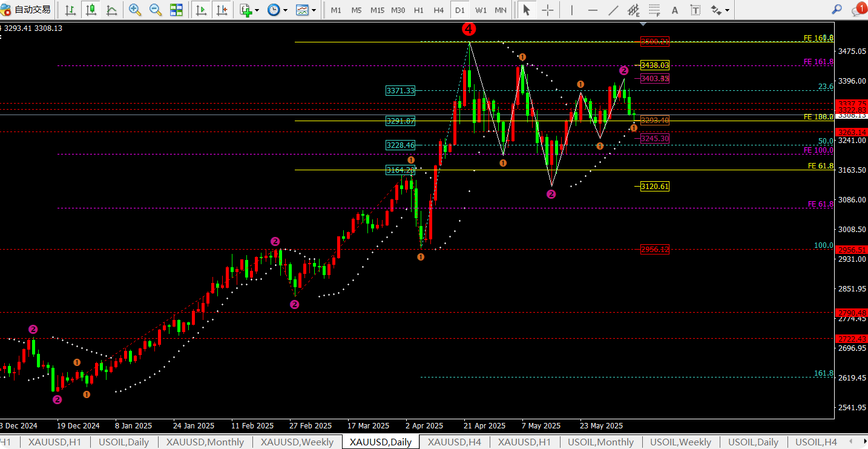
Task: Switch to the XAUUSD,H4 tab
Action: pyautogui.click(x=454, y=442)
